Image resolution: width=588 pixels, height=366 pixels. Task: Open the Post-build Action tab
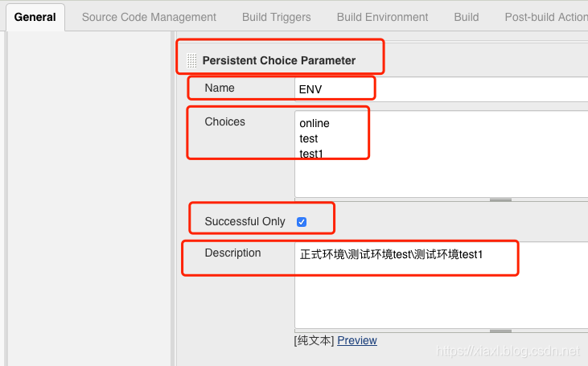[546, 17]
